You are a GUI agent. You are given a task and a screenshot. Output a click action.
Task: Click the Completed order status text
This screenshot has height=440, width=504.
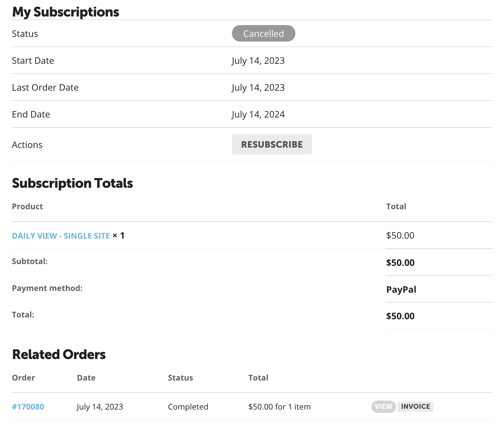coord(188,407)
